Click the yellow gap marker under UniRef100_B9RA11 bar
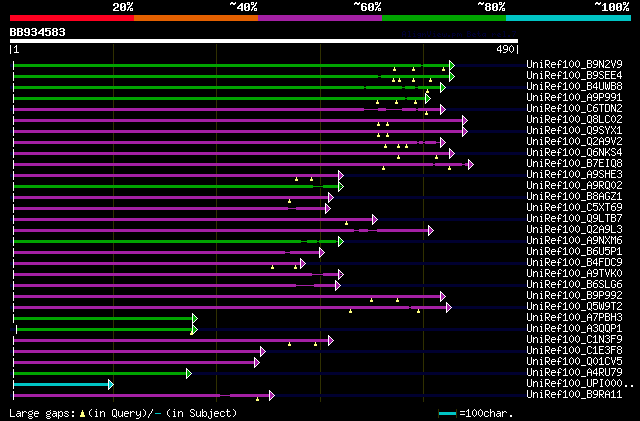640x421 pixels. pyautogui.click(x=258, y=399)
